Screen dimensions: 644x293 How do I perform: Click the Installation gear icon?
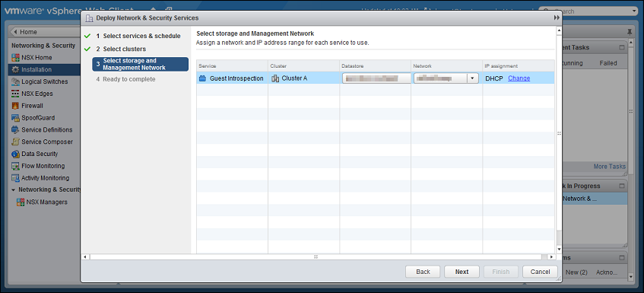(x=15, y=69)
